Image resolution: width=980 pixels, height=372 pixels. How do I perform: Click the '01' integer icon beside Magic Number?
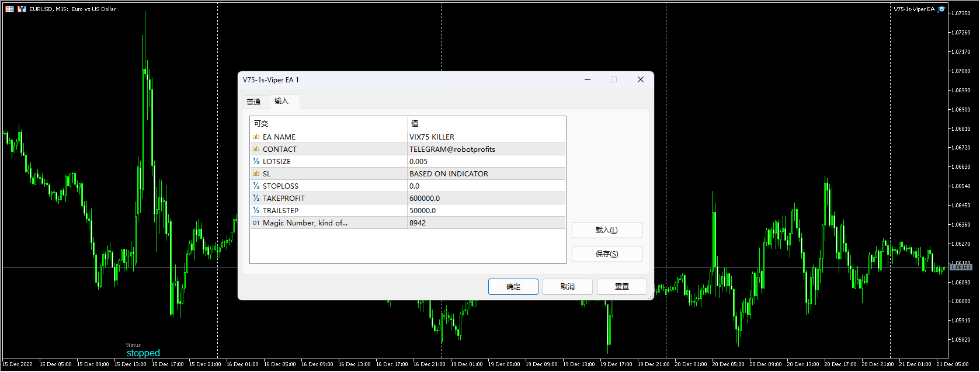tap(256, 223)
